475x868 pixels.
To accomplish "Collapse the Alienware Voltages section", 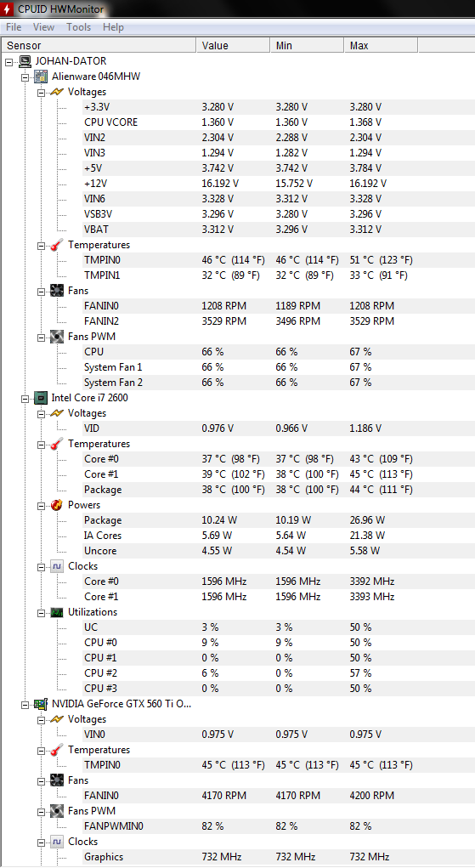I will pos(42,93).
